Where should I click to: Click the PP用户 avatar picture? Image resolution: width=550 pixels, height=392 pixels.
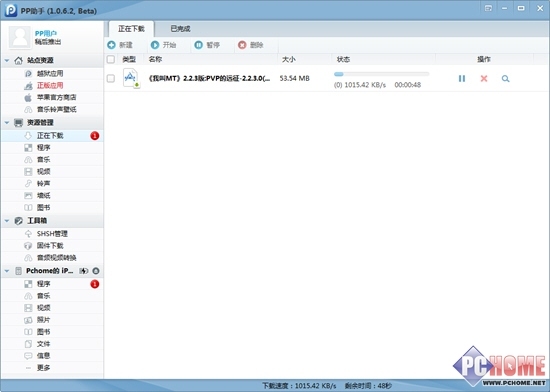(20, 37)
